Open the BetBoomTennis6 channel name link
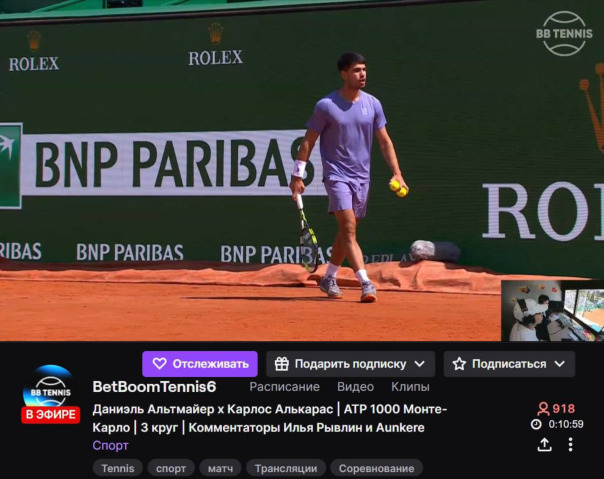Screen dimensions: 604x479 pyautogui.click(x=154, y=387)
